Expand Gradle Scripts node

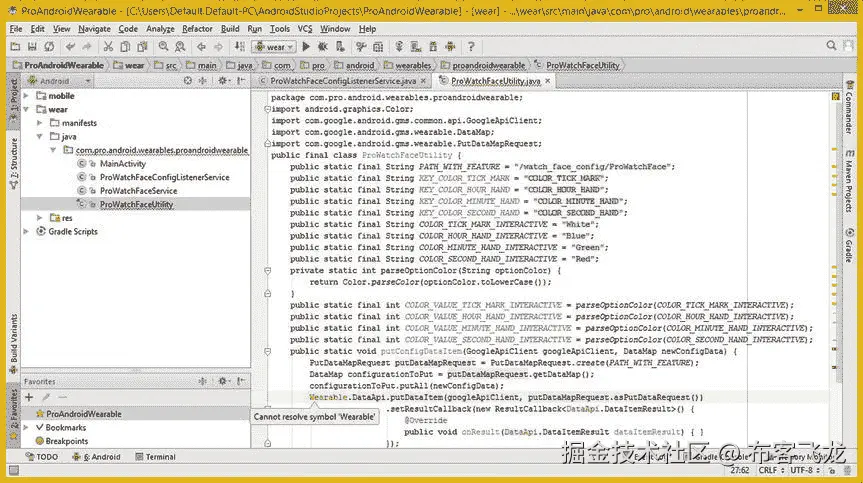click(26, 232)
